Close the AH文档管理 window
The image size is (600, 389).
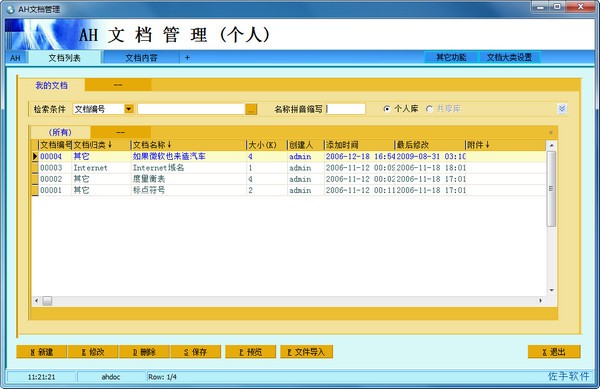pos(580,7)
